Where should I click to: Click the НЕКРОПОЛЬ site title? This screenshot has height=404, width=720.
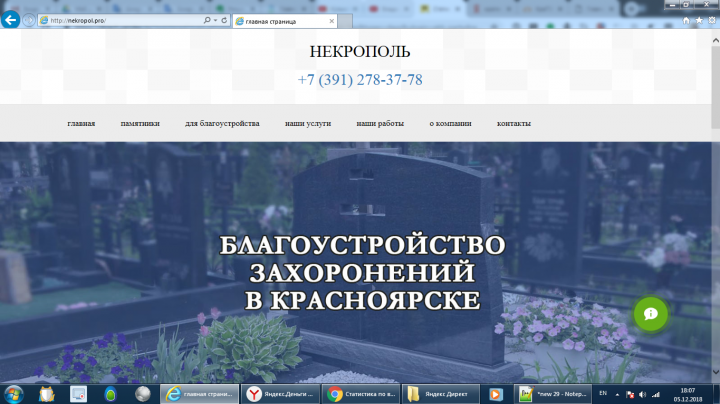(x=360, y=51)
